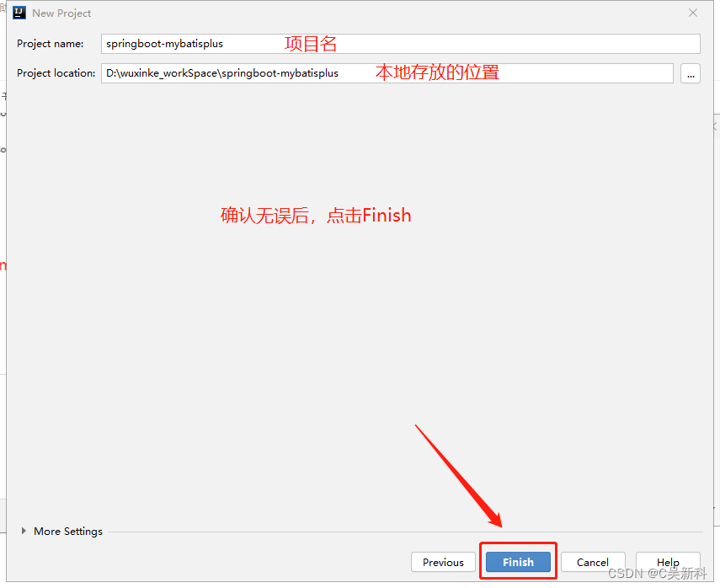Click the Project location label
Viewport: 720px width, 588px height.
coord(56,73)
